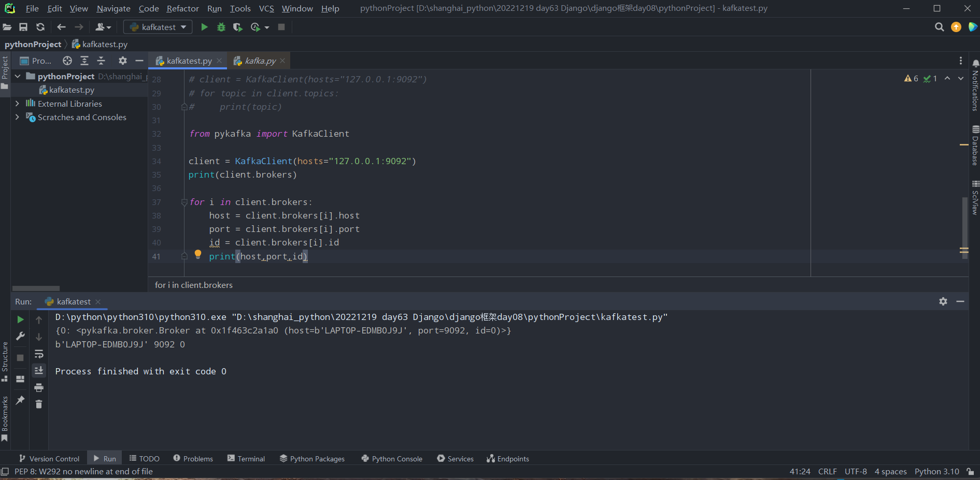Open the Tools menu
This screenshot has width=980, height=480.
(240, 8)
